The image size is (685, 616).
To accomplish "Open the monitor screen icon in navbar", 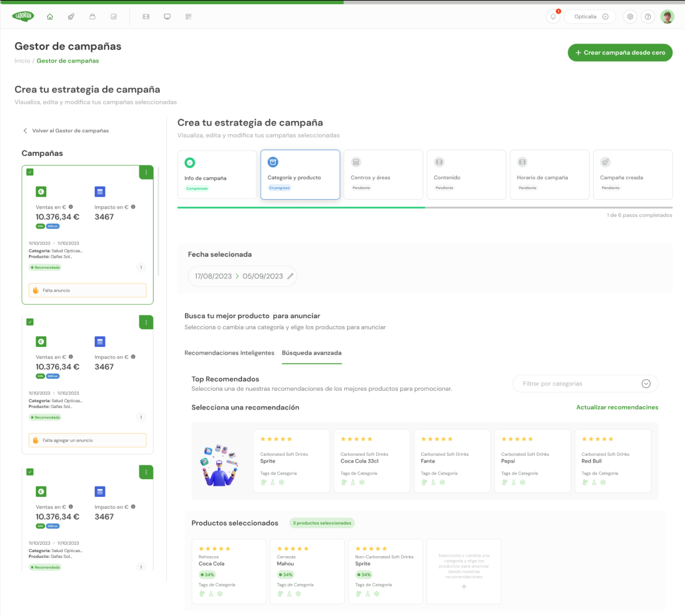I will (167, 17).
